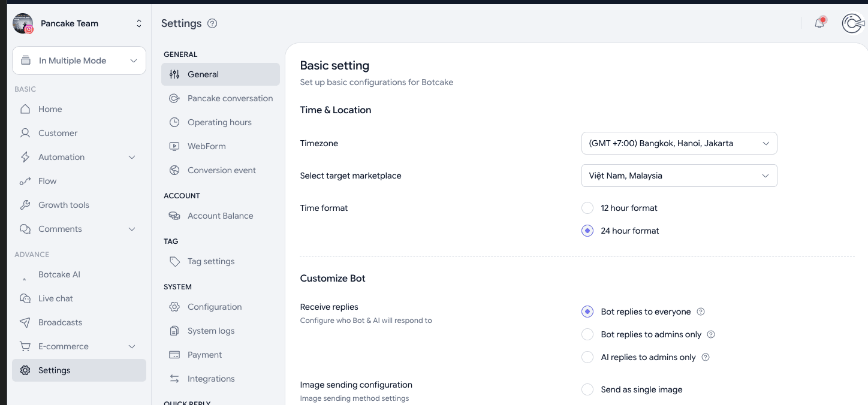Screen dimensions: 868x405
Task: Click the Conversion event globe icon
Action: click(174, 170)
